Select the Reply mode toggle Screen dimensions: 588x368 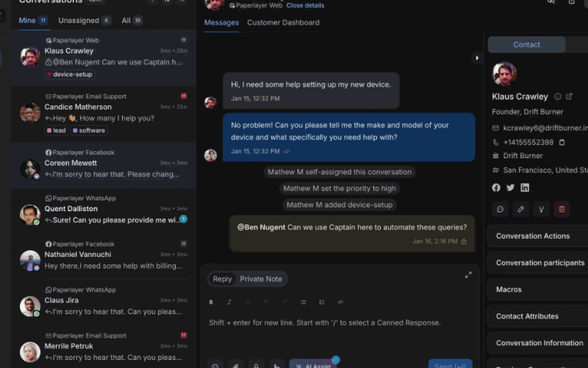(222, 279)
